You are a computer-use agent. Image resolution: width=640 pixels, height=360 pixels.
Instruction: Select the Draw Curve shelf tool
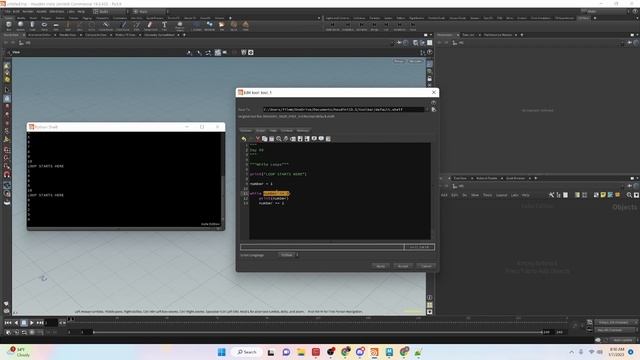(122, 26)
